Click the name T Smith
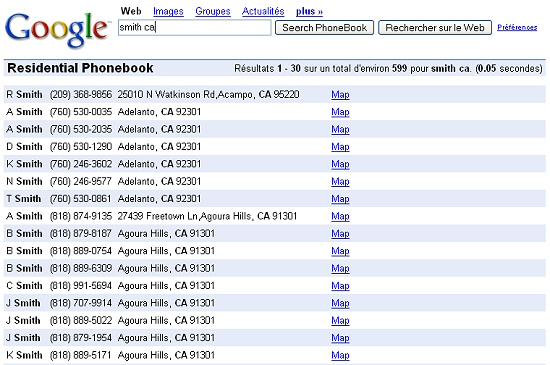The image size is (550, 365). click(x=24, y=199)
